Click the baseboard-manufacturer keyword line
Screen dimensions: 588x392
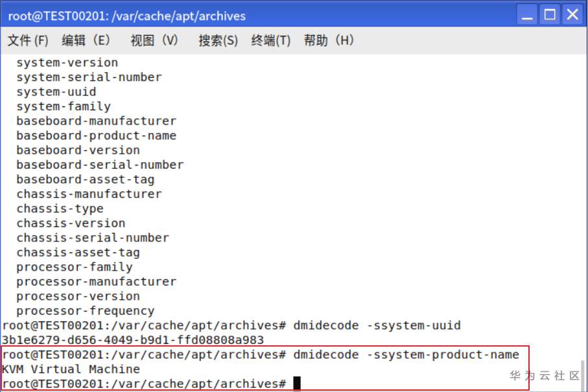(96, 121)
